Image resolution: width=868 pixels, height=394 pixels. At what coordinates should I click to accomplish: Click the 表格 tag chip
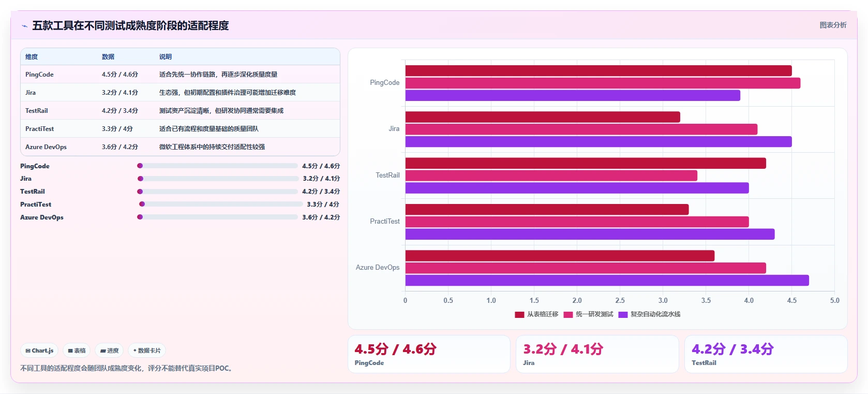click(77, 351)
